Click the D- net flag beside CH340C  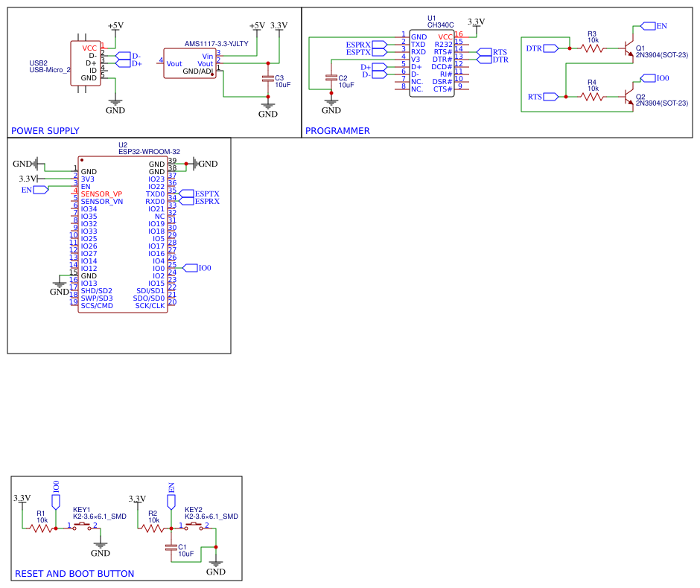click(375, 74)
